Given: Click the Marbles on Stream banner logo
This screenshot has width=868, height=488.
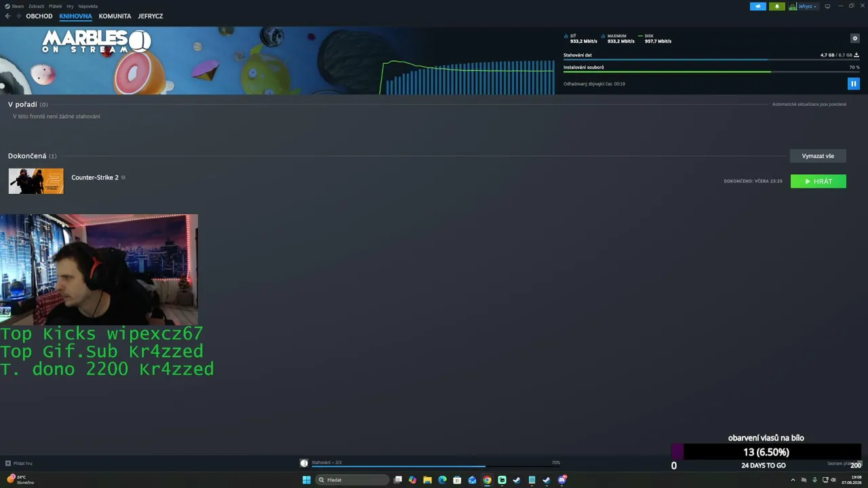Looking at the screenshot, I should point(96,41).
